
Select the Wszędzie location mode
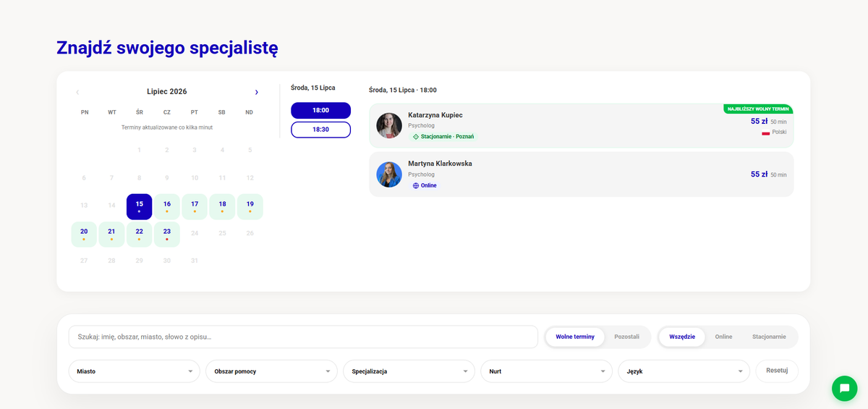coord(682,337)
